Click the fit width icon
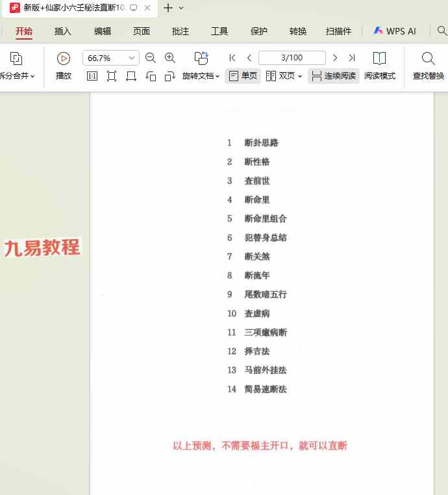This screenshot has height=495, width=448. 131,76
